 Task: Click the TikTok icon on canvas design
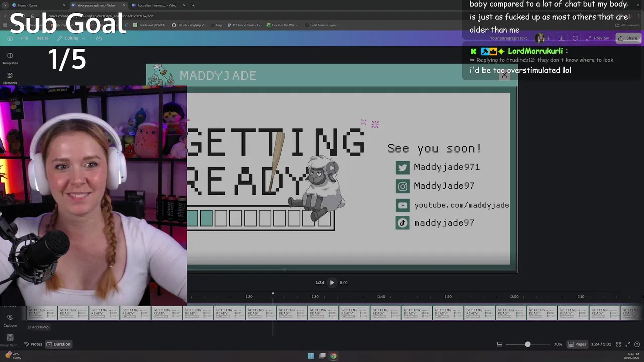[x=403, y=223]
